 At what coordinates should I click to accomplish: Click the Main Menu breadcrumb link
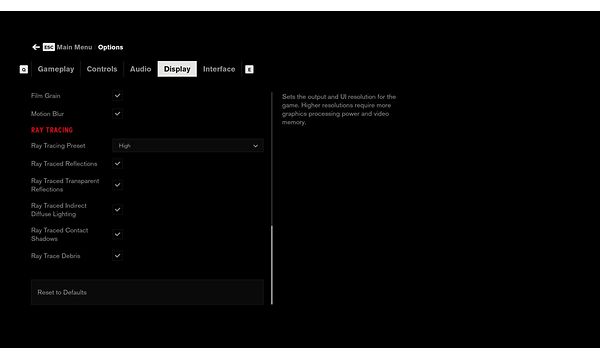coord(74,47)
